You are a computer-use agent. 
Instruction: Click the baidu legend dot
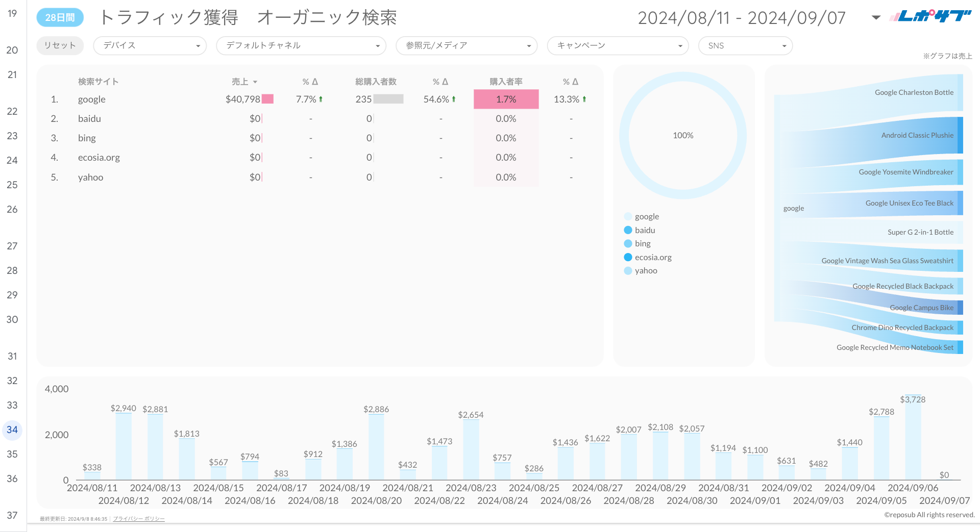click(x=627, y=230)
